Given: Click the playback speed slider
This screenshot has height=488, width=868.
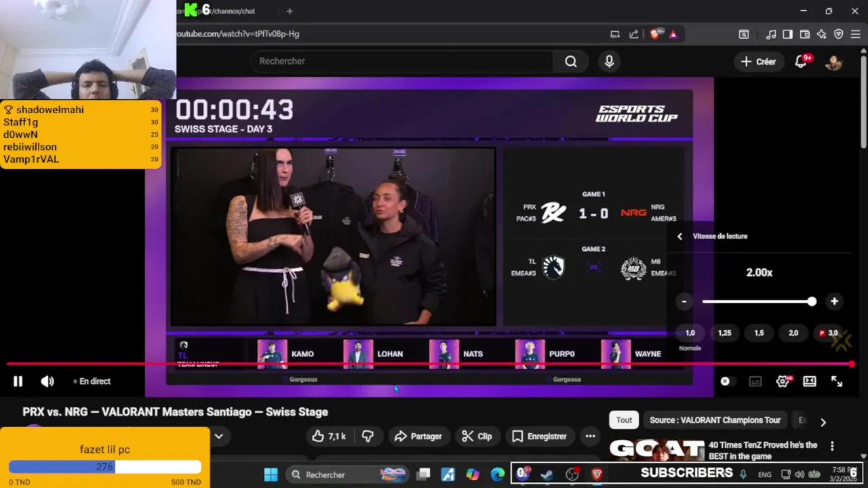Looking at the screenshot, I should pyautogui.click(x=758, y=302).
